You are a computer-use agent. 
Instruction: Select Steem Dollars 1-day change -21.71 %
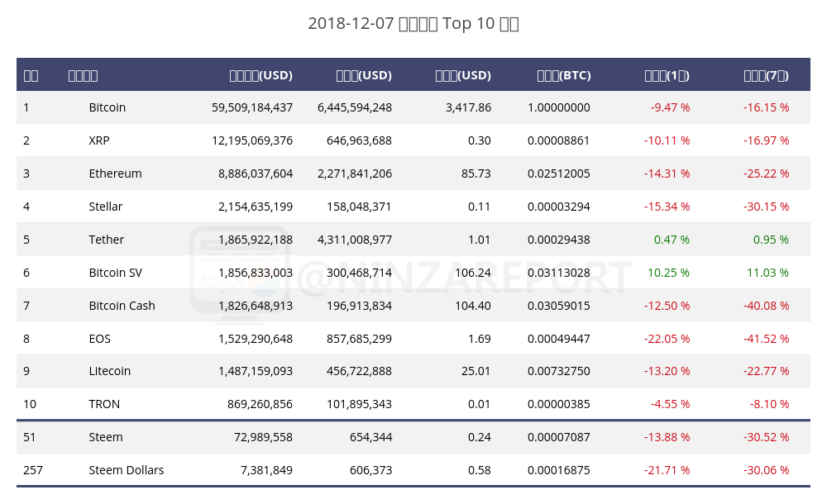667,470
